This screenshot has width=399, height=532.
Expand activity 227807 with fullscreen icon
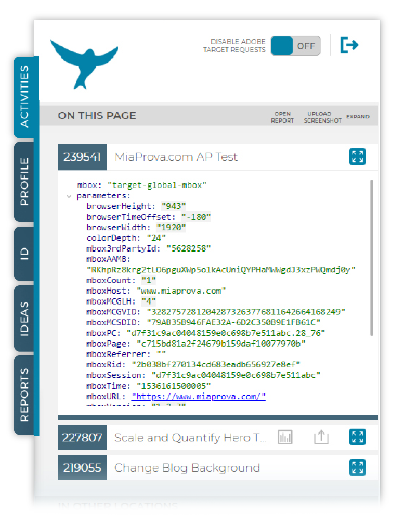click(x=358, y=437)
